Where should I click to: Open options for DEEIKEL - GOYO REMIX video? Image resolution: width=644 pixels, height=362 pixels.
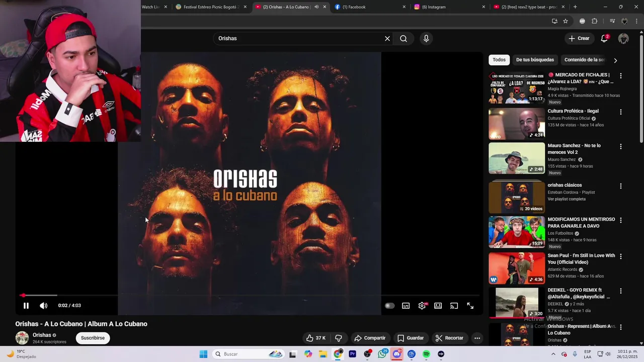621,291
